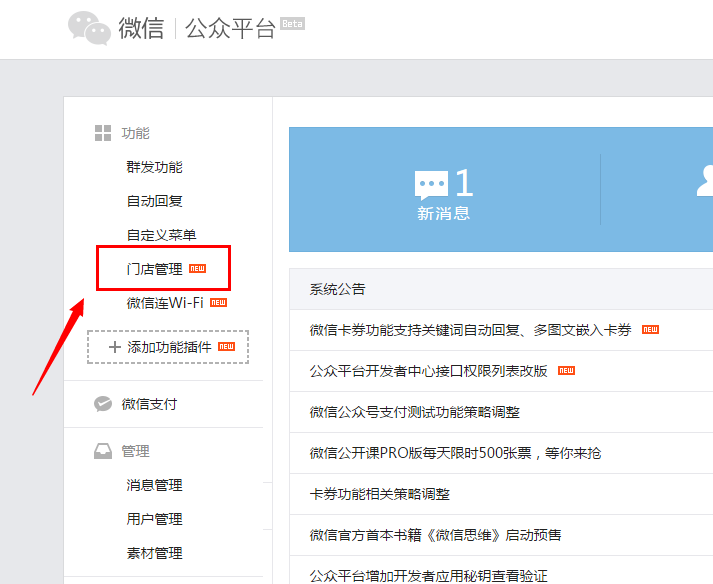Open announcement 微信卡券功能支持关键词自动回复

[x=470, y=330]
